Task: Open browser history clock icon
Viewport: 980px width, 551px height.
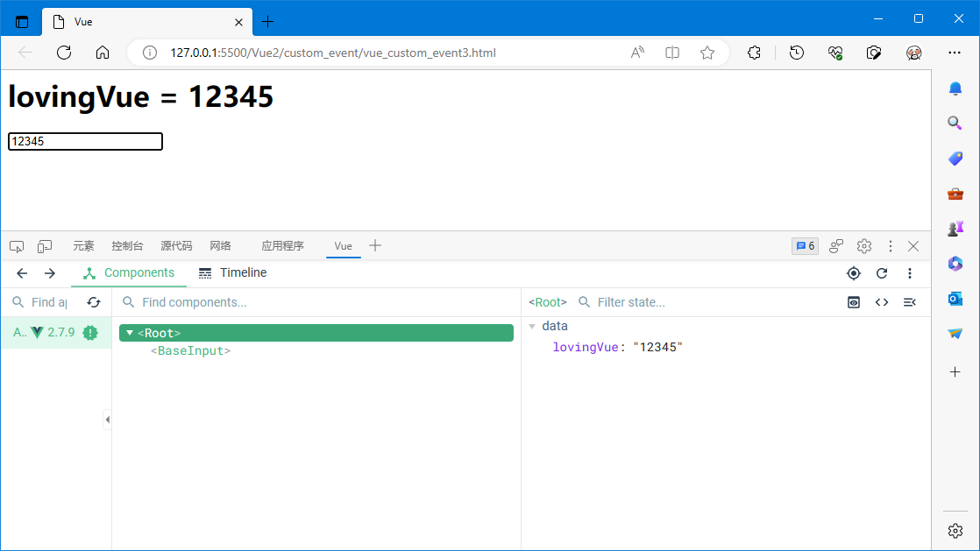Action: (x=796, y=53)
